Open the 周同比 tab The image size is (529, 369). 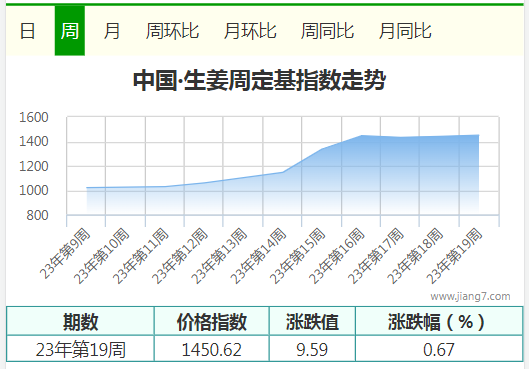pyautogui.click(x=328, y=31)
